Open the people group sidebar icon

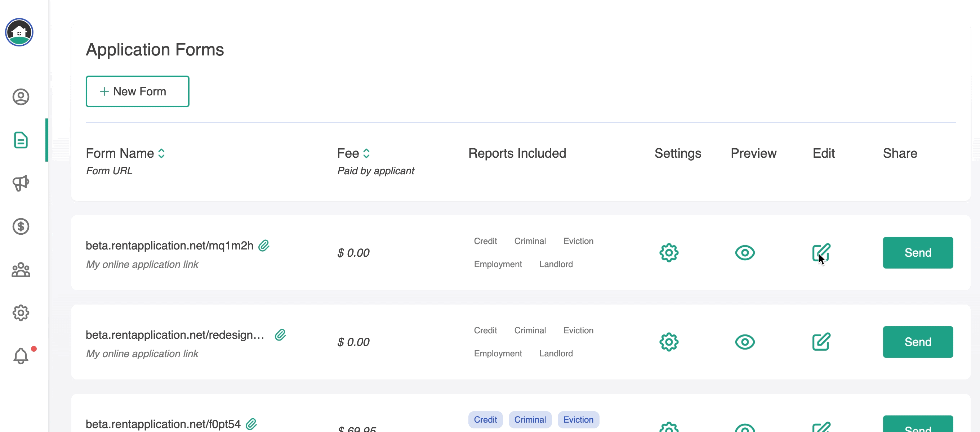pos(21,270)
